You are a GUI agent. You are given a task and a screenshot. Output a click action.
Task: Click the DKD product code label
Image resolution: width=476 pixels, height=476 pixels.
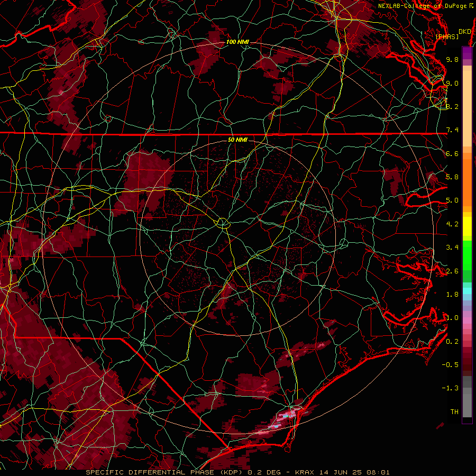point(465,32)
